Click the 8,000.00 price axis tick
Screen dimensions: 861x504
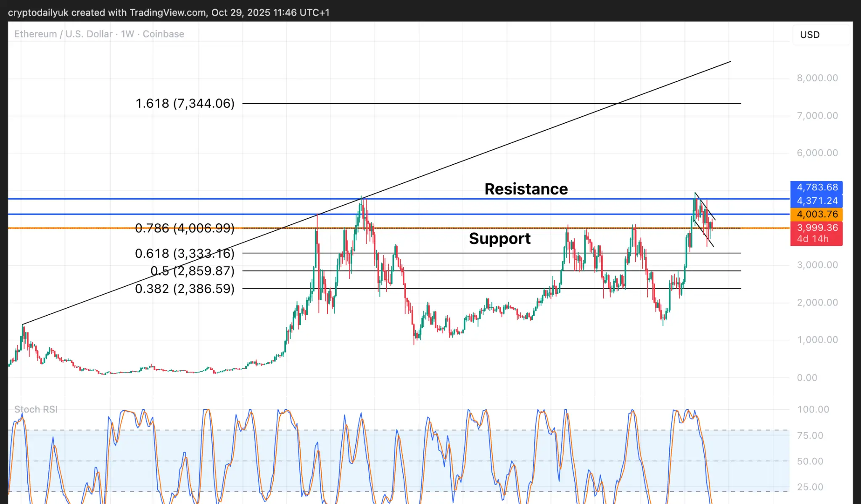point(817,78)
